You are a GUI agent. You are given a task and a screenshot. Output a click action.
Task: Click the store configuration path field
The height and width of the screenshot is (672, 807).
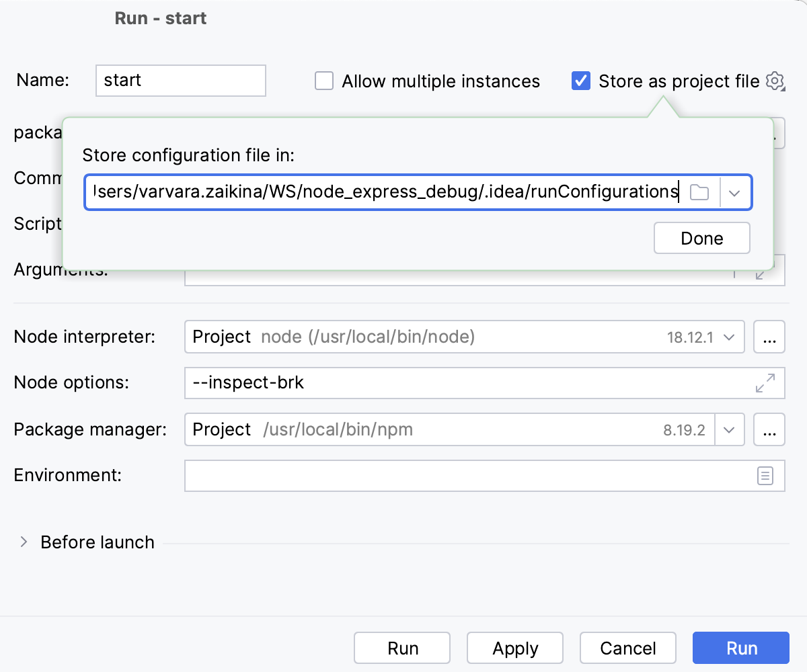[x=383, y=192]
